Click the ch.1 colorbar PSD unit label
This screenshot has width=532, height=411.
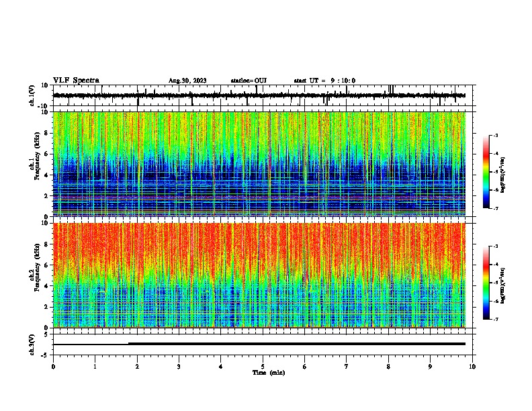click(x=503, y=175)
